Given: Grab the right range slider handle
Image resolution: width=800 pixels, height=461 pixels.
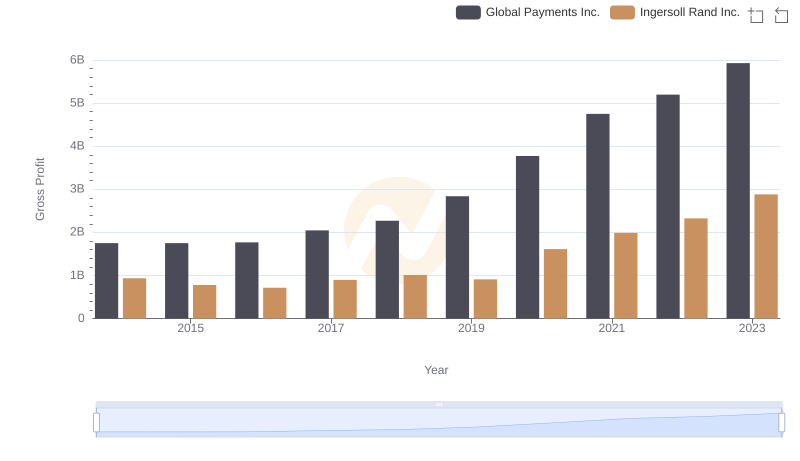Looking at the screenshot, I should (x=781, y=423).
